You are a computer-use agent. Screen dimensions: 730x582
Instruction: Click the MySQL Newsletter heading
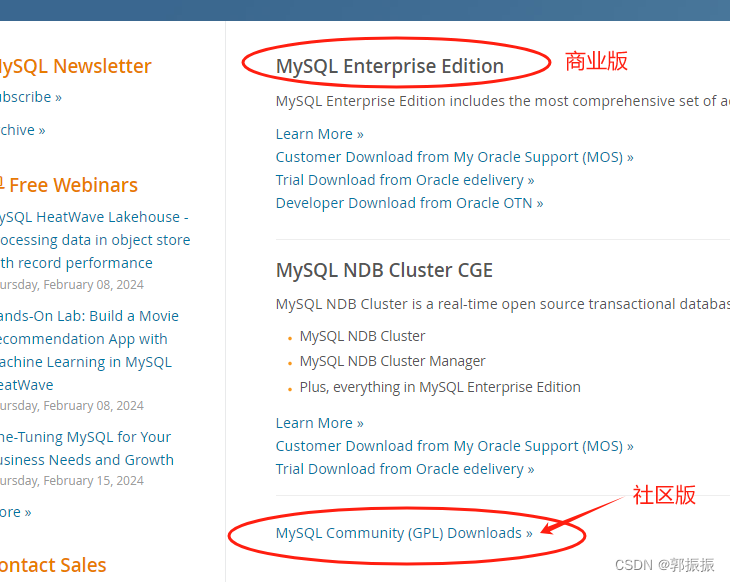pos(75,66)
